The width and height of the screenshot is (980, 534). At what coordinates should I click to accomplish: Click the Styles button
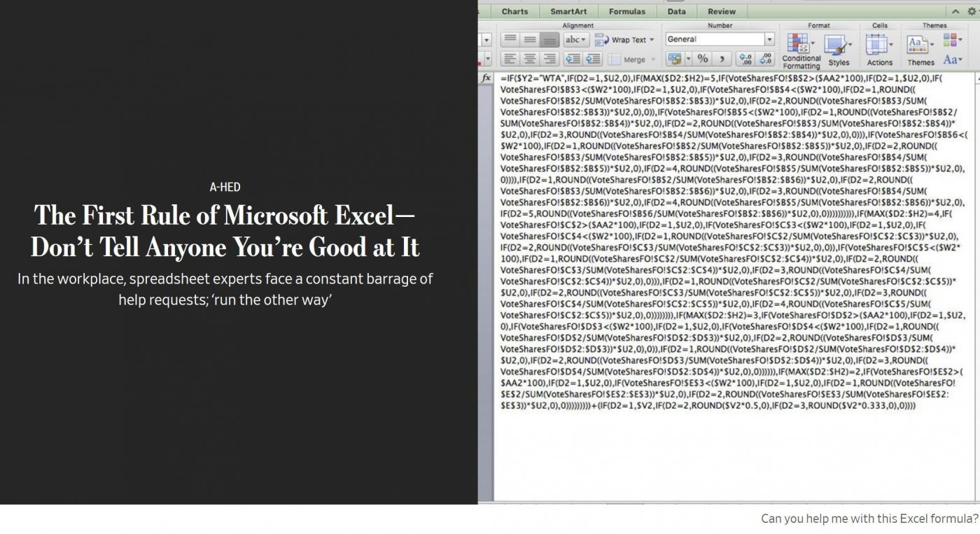[x=838, y=50]
